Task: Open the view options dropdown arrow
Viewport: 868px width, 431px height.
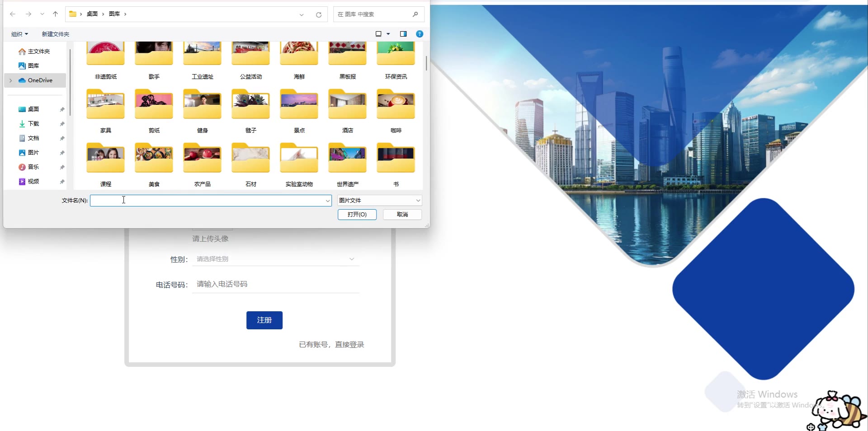Action: pyautogui.click(x=388, y=34)
